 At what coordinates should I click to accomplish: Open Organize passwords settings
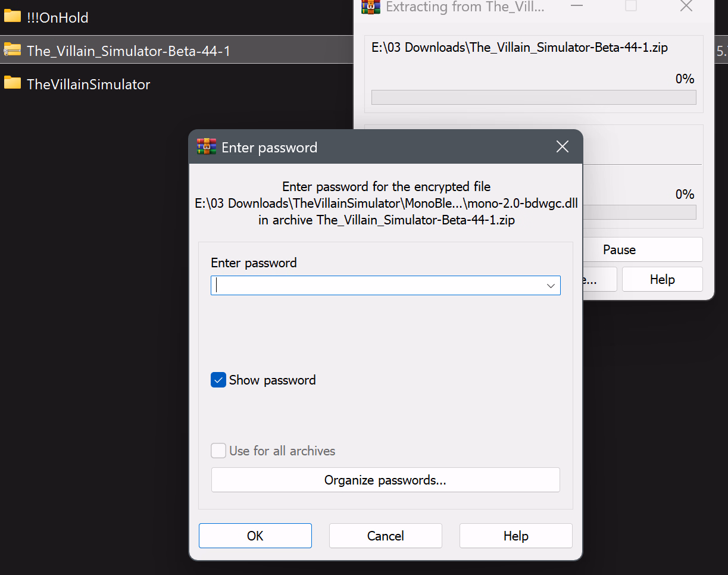click(x=385, y=480)
